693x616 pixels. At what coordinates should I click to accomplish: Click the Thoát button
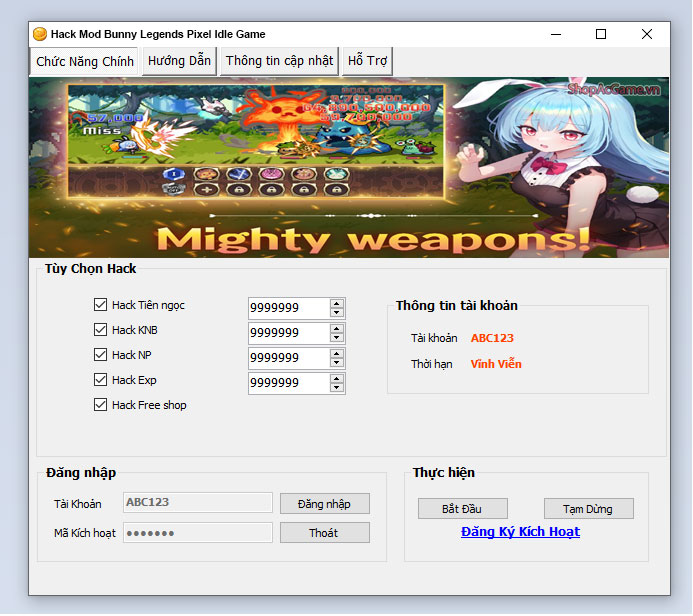pyautogui.click(x=325, y=533)
